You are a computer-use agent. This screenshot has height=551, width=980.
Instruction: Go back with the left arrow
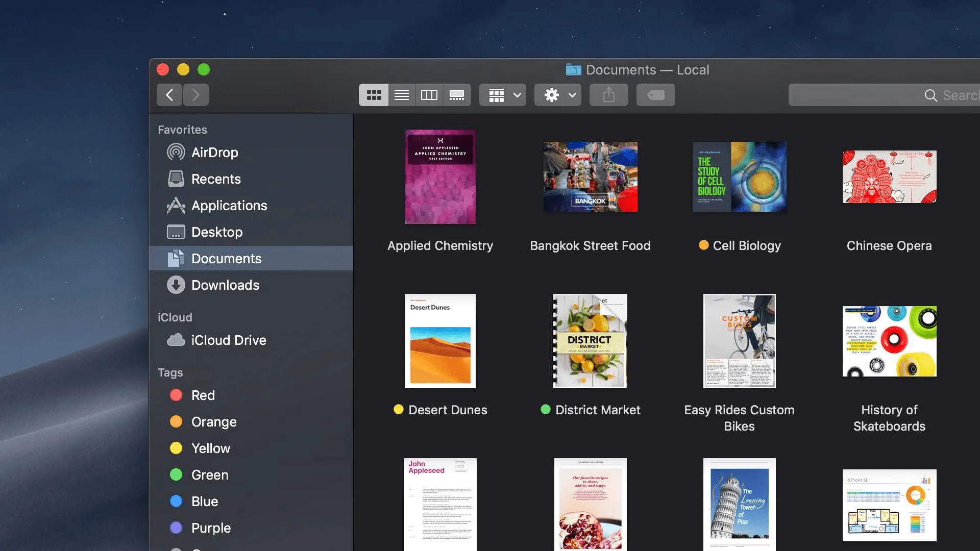[x=169, y=95]
